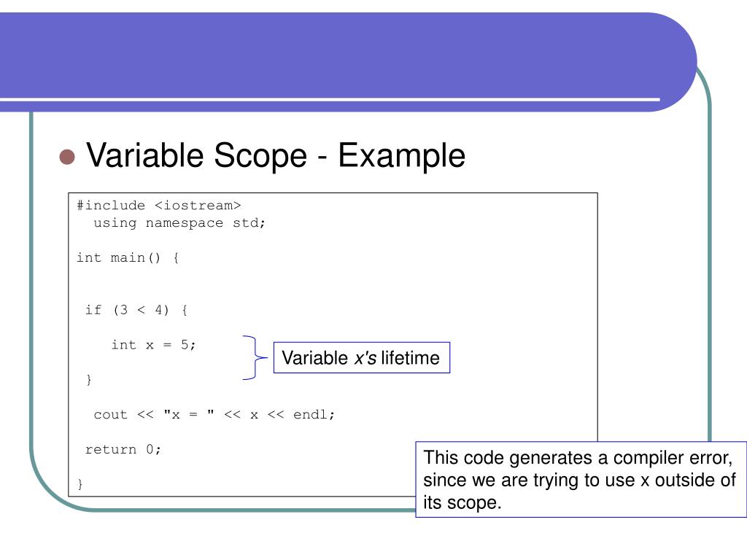Click the closing brace of the if block

click(89, 380)
